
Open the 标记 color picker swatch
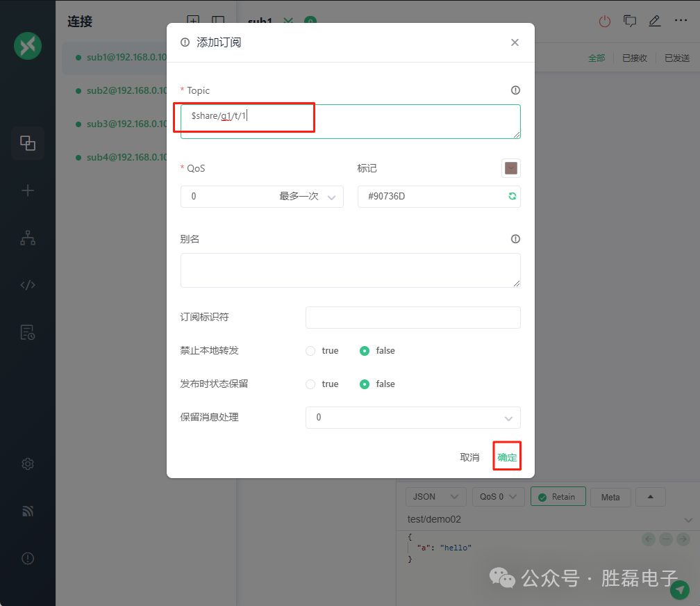[510, 168]
